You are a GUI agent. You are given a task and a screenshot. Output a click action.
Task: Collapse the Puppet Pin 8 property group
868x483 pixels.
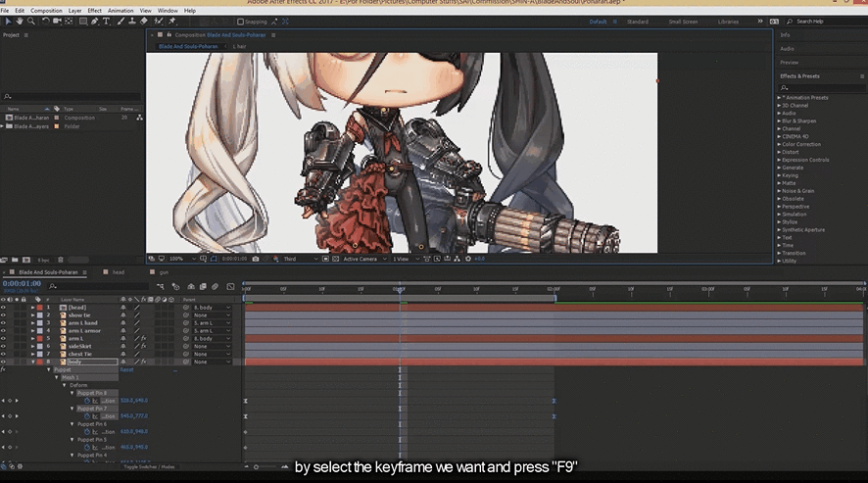[x=72, y=393]
